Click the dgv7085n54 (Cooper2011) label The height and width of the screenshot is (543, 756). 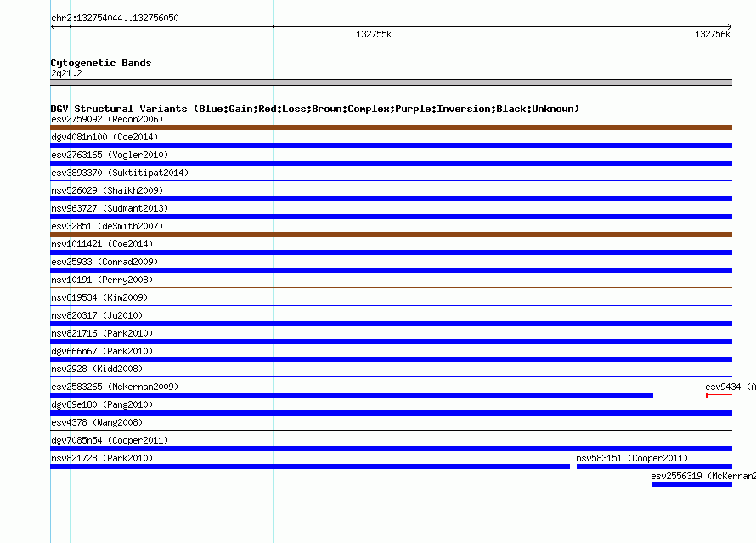[110, 440]
